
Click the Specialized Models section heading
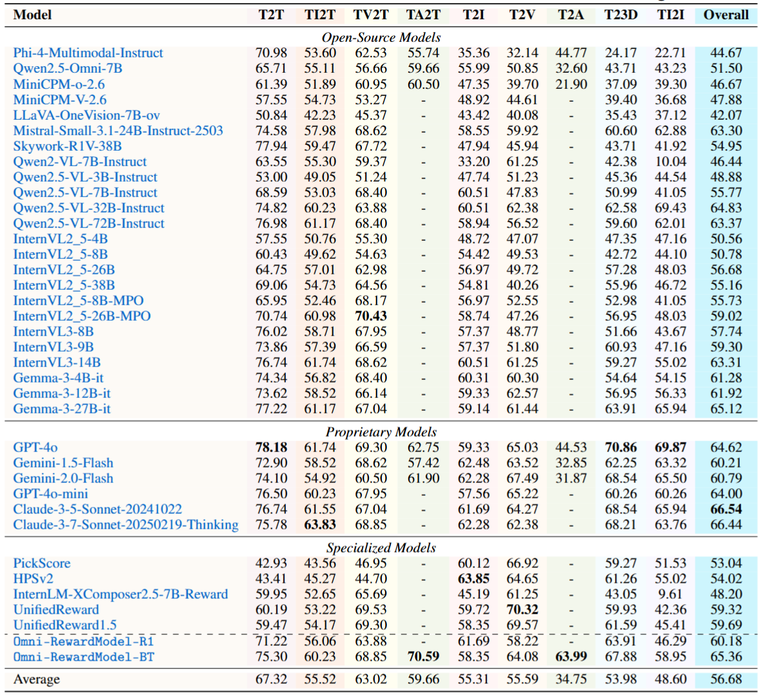[x=381, y=548]
